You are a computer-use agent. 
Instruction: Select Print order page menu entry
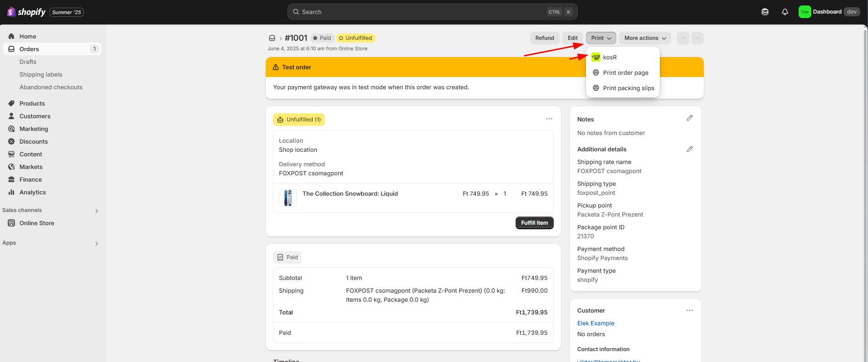click(625, 73)
